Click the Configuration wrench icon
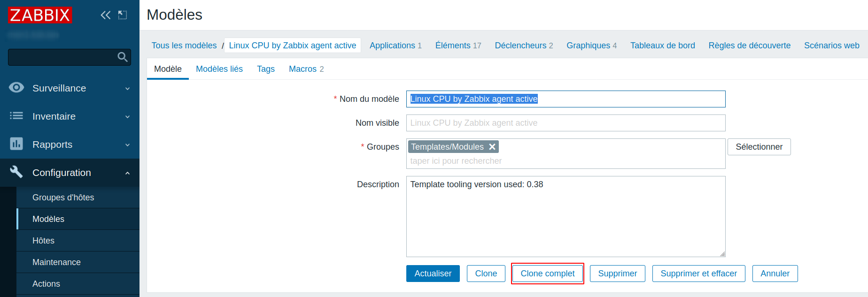868x297 pixels. pyautogui.click(x=16, y=172)
